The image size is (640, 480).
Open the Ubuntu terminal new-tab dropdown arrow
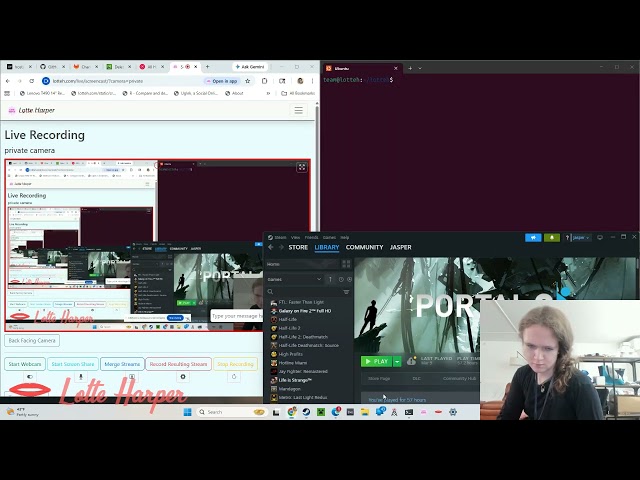point(420,68)
